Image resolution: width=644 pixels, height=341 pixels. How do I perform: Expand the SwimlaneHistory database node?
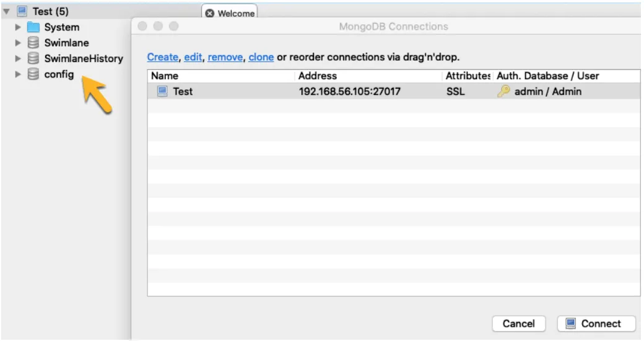(x=18, y=58)
